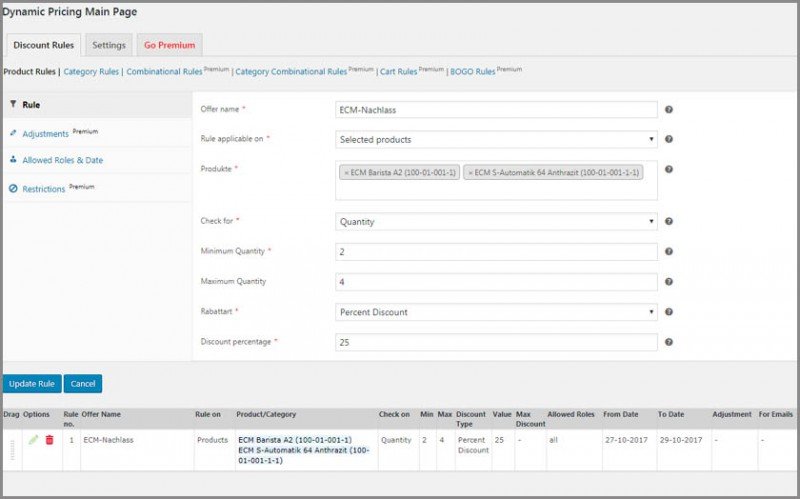
Task: Click into the Maximum Quantity input field
Action: pos(496,282)
